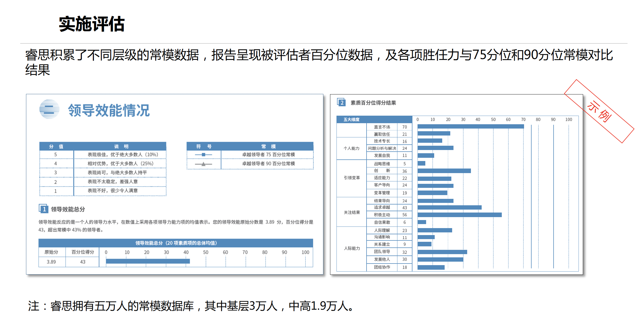This screenshot has width=644, height=329.
Task: Click the heading 领导效能情况
Action: [x=109, y=110]
